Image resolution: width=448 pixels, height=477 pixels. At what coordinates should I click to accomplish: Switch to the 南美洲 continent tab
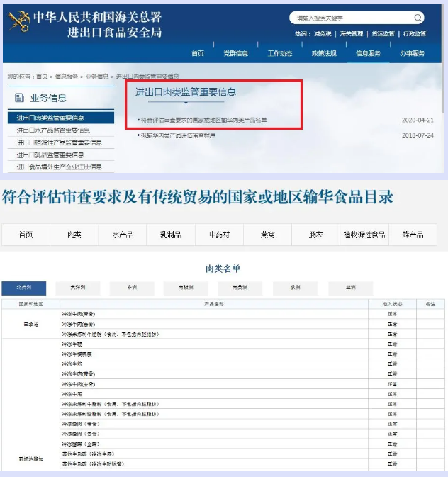[240, 288]
